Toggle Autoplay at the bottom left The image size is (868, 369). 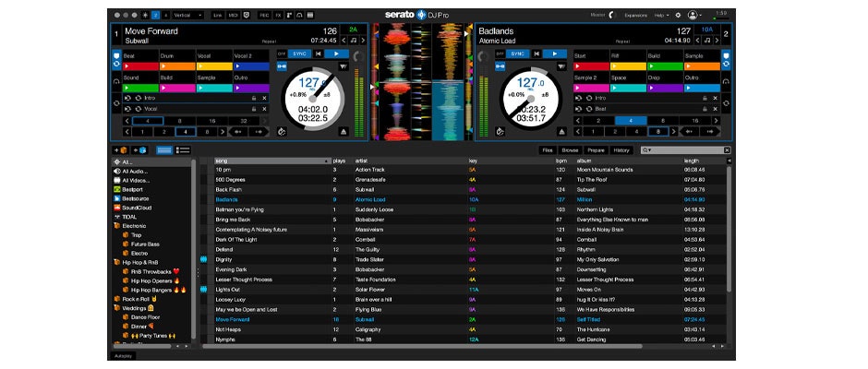[123, 355]
